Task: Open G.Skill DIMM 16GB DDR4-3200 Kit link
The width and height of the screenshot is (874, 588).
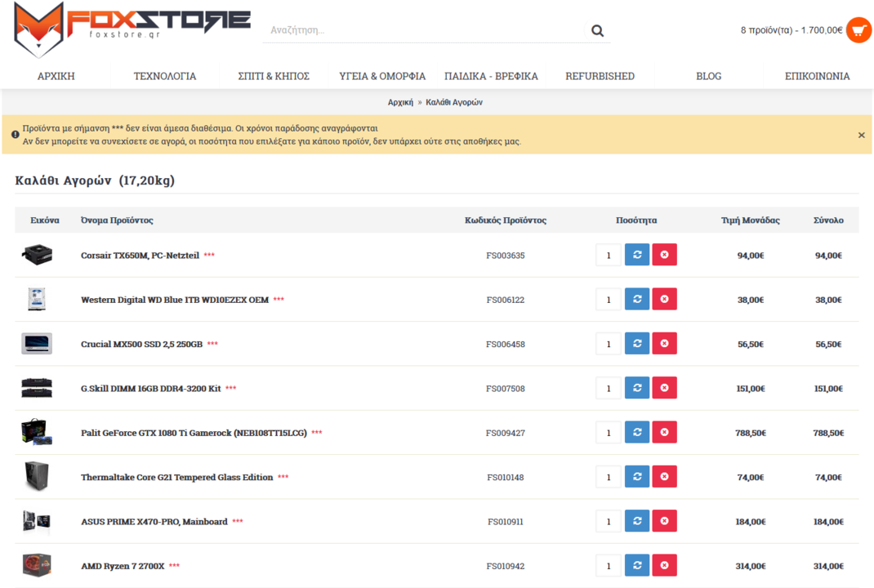Action: (150, 389)
